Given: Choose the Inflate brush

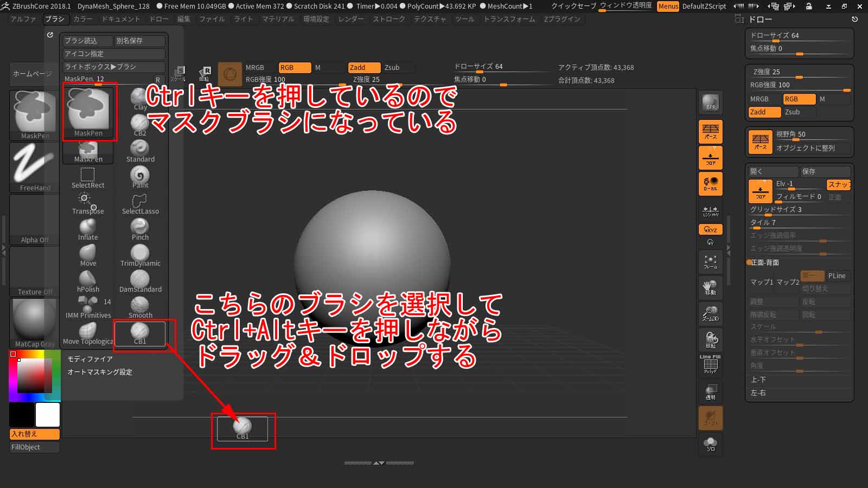Looking at the screenshot, I should (x=88, y=229).
